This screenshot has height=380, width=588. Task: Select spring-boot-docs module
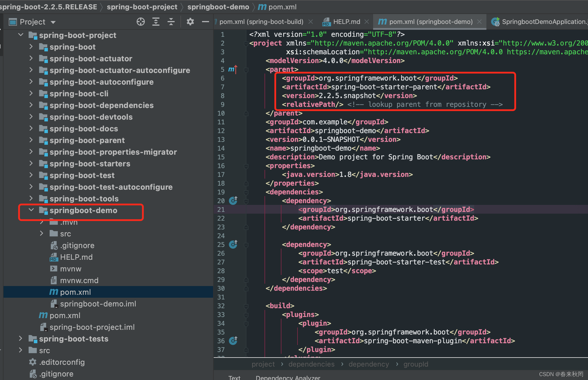(x=84, y=129)
